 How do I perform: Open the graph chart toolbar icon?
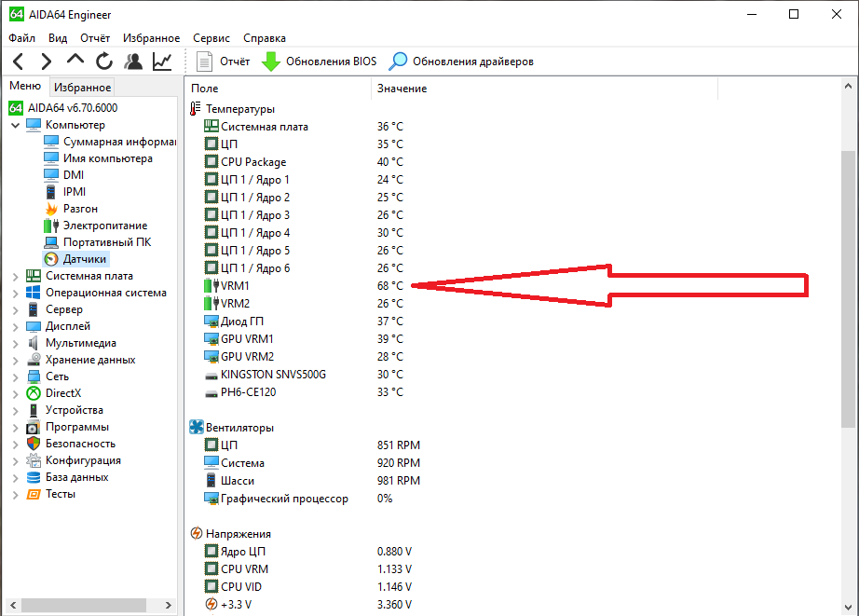tap(162, 62)
